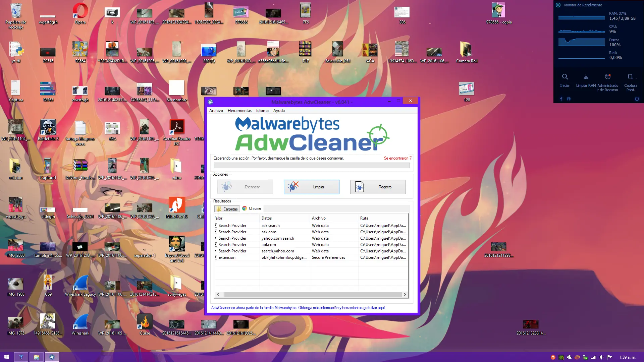Image resolution: width=644 pixels, height=362 pixels.
Task: Open the Windows Start button
Action: point(6,357)
